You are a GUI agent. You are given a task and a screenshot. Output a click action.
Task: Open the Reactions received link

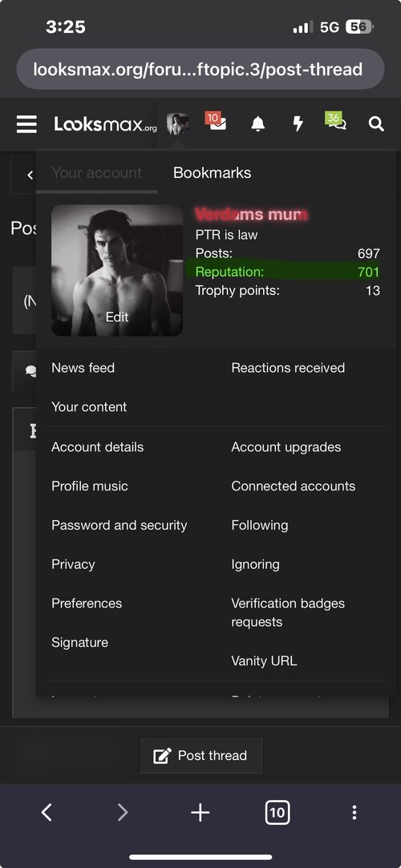288,368
